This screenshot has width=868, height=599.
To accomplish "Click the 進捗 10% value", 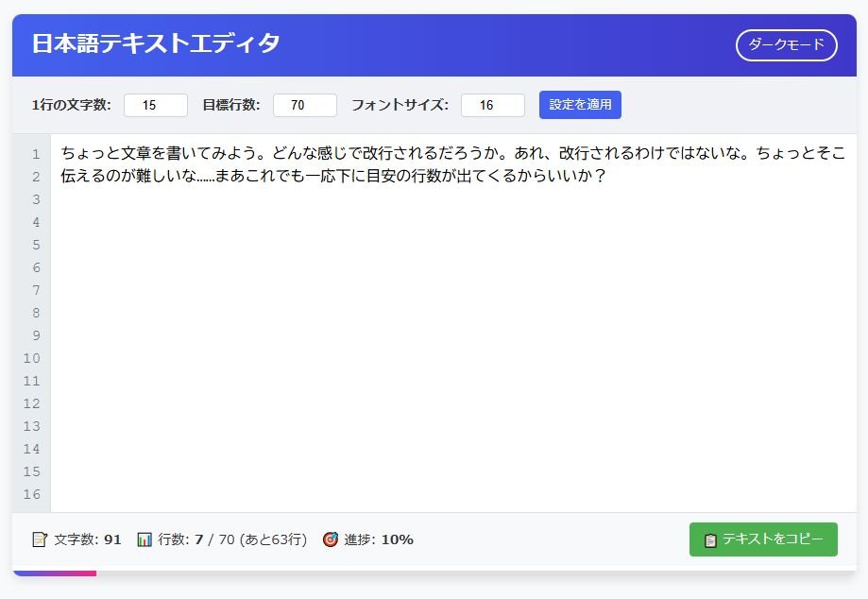I will [397, 539].
